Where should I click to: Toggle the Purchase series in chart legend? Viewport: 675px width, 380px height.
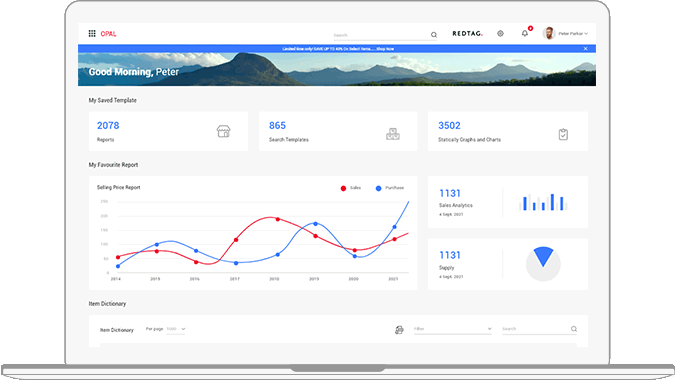click(390, 188)
